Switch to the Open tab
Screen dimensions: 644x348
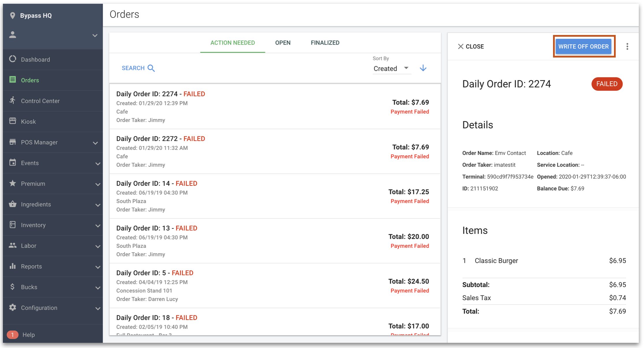coord(283,43)
